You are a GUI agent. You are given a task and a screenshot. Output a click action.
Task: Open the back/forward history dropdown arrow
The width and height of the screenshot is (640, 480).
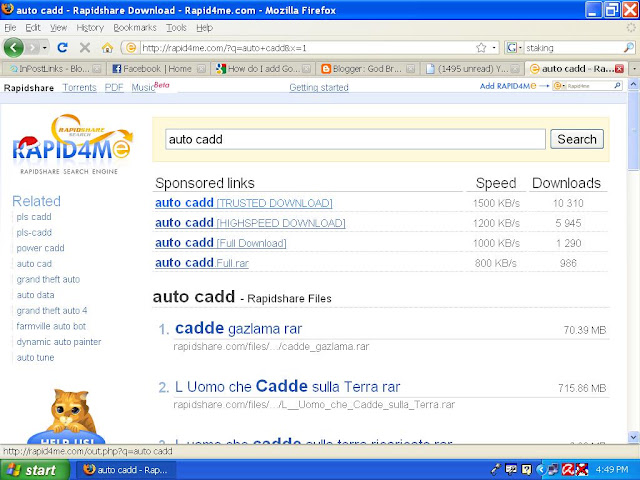[x=44, y=48]
